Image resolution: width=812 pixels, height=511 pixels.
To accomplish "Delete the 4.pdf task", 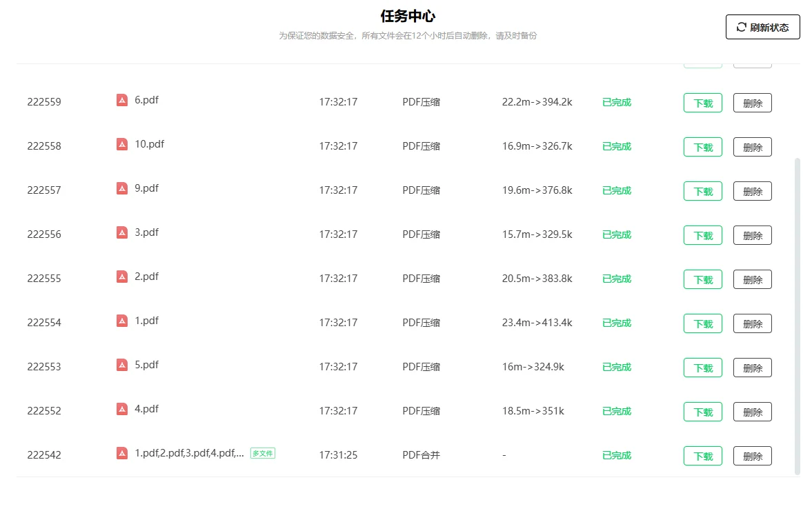I will click(x=753, y=412).
